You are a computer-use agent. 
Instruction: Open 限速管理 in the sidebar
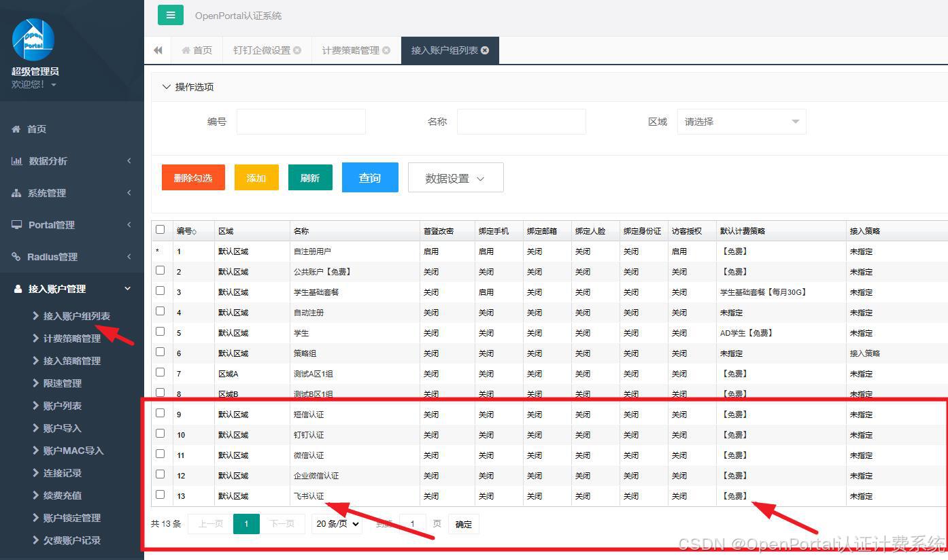(63, 383)
